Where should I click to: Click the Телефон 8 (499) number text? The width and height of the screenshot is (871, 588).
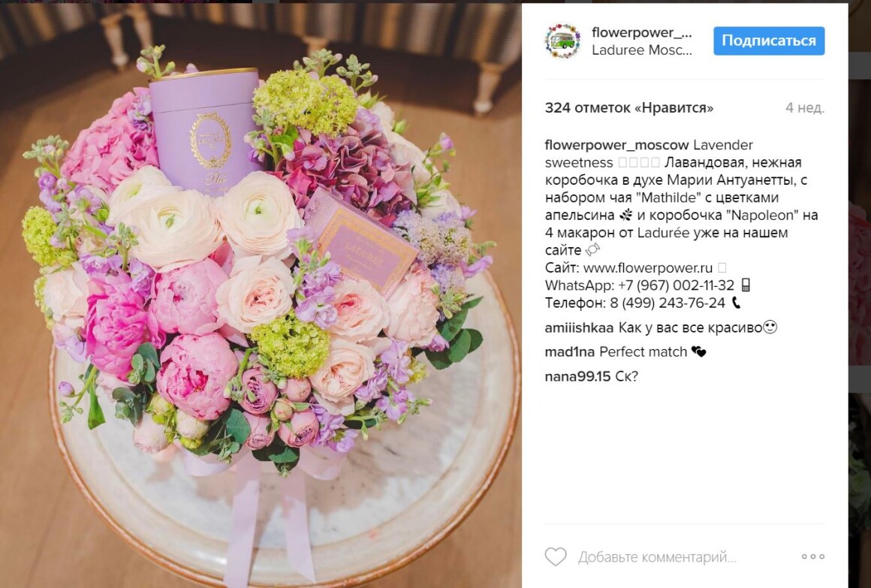667,303
